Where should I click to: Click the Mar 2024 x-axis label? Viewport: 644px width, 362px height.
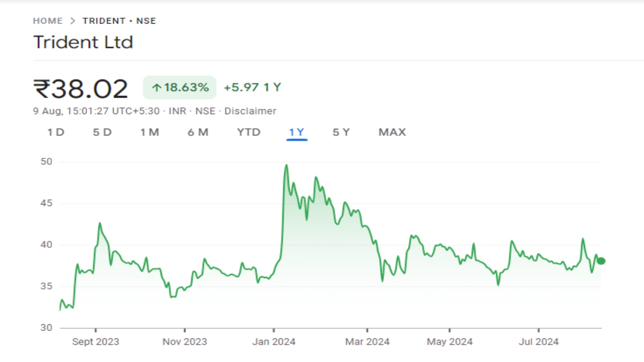click(x=367, y=341)
